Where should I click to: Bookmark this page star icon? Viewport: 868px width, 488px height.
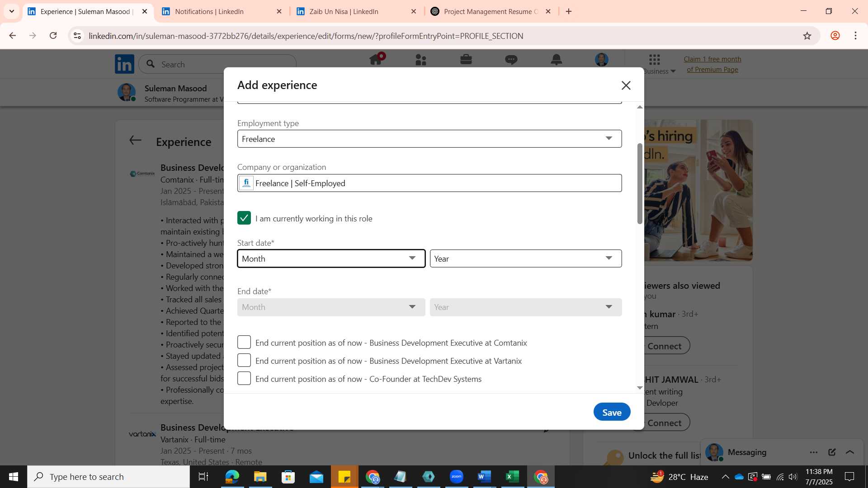pyautogui.click(x=807, y=36)
